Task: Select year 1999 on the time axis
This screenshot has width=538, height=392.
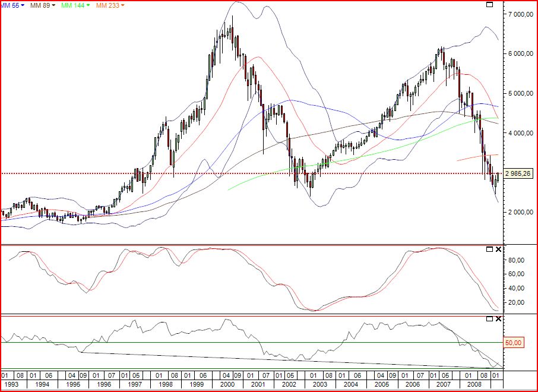Action: click(197, 384)
